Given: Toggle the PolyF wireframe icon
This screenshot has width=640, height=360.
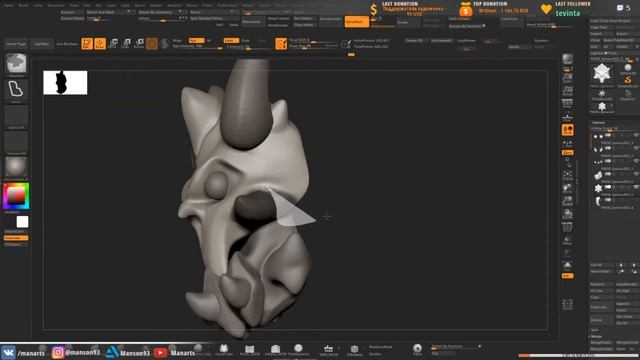Looking at the screenshot, I should 567,227.
